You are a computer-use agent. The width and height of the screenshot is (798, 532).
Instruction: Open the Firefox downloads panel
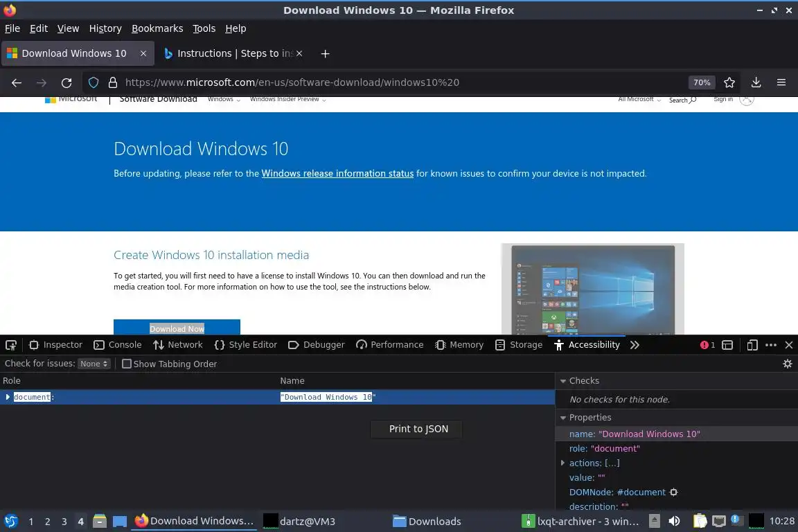click(756, 82)
